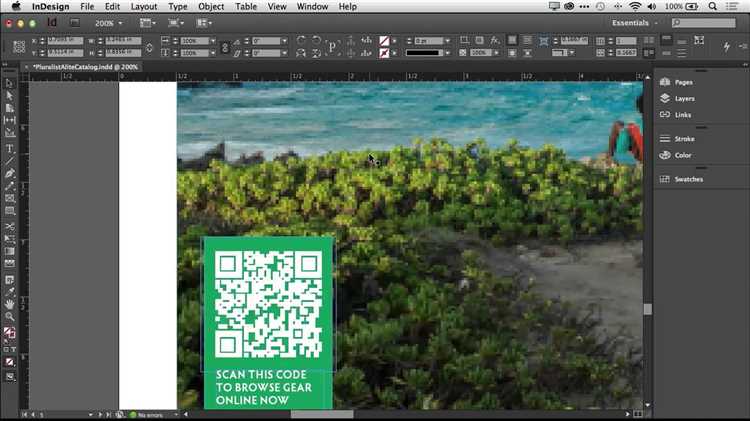Open the Essentials workspace switcher
Screen dimensions: 750x421
634,23
